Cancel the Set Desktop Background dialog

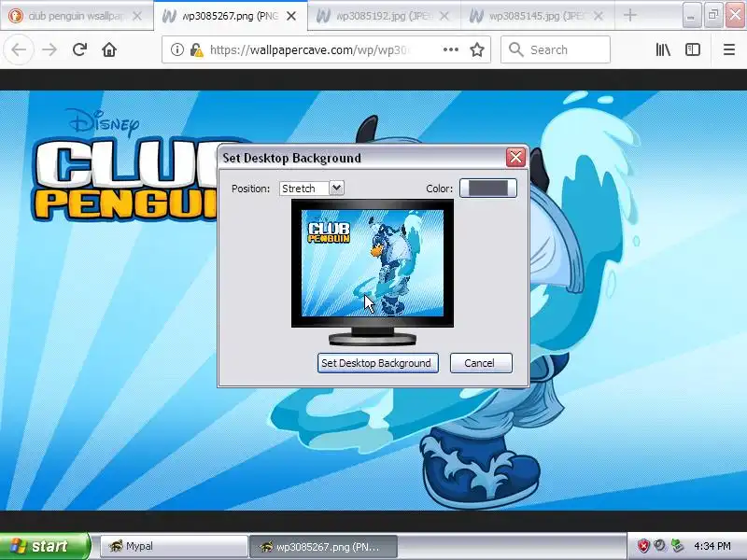(481, 363)
